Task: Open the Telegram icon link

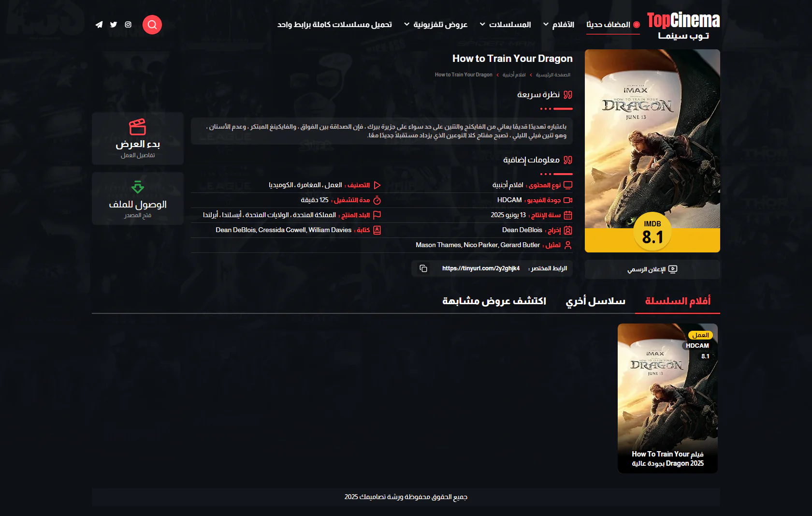Action: (x=99, y=25)
